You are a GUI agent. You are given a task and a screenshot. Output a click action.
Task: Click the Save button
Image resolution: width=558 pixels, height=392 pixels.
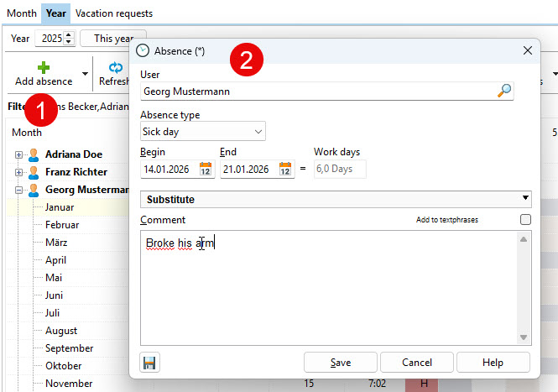coord(340,363)
